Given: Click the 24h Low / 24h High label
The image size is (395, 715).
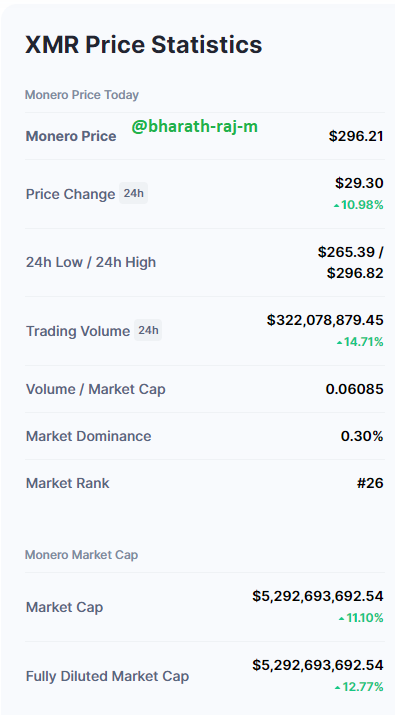Looking at the screenshot, I should (91, 262).
